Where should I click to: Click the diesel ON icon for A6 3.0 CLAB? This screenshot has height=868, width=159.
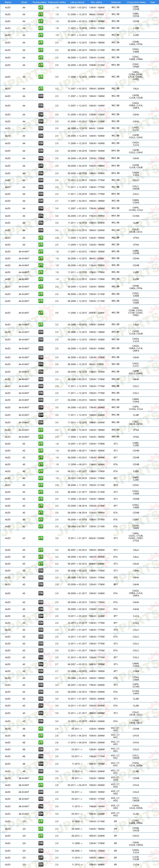tap(41, 771)
